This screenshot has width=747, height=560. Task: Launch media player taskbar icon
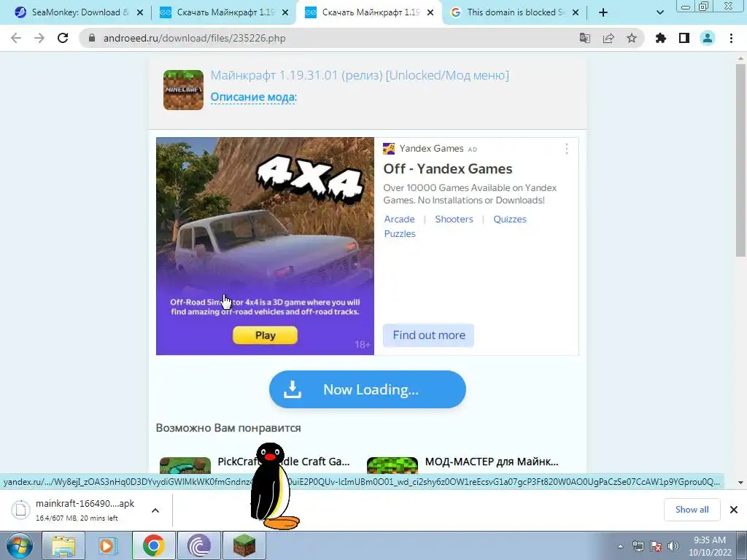click(x=108, y=545)
